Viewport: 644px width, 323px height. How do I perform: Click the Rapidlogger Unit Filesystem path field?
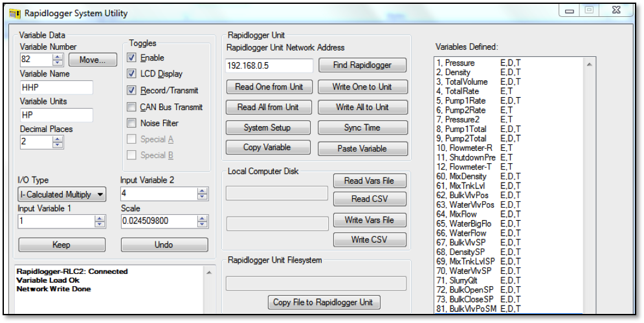click(x=316, y=284)
